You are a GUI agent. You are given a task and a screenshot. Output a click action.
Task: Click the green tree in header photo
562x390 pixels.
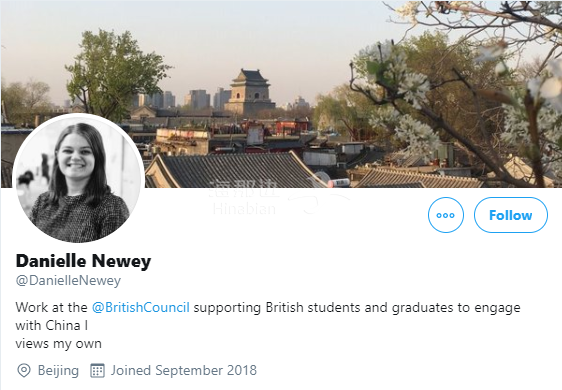114,73
